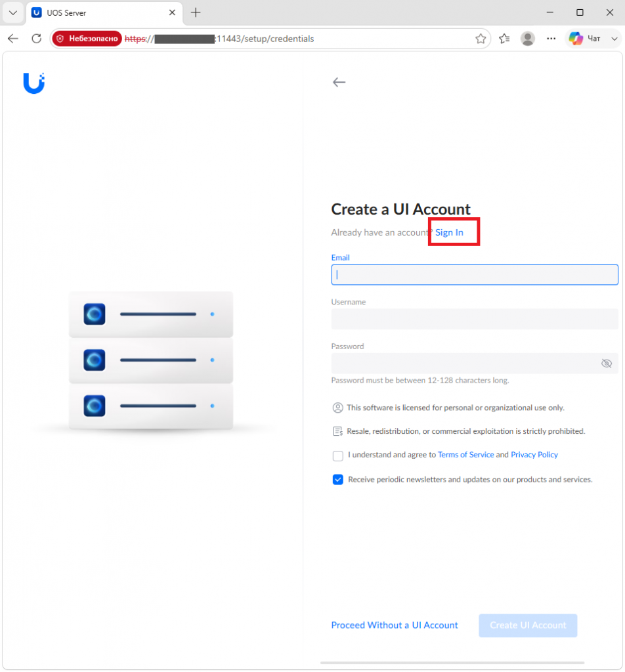Open browser settings three-dot menu
This screenshot has height=672, width=625.
pyautogui.click(x=551, y=39)
